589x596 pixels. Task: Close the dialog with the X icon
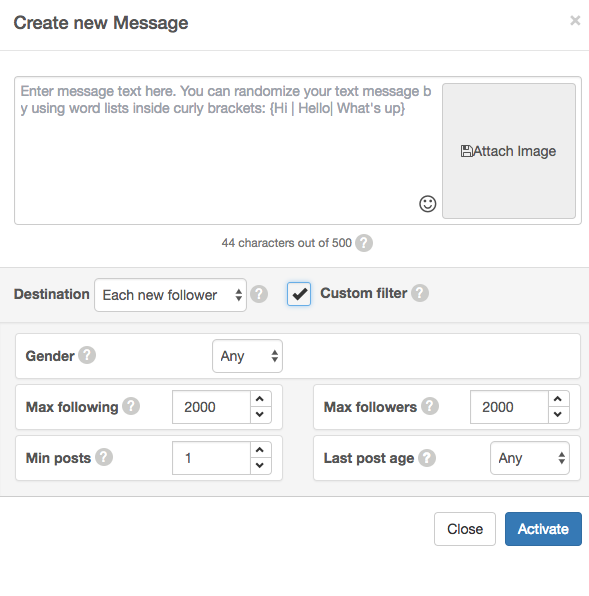pyautogui.click(x=575, y=21)
